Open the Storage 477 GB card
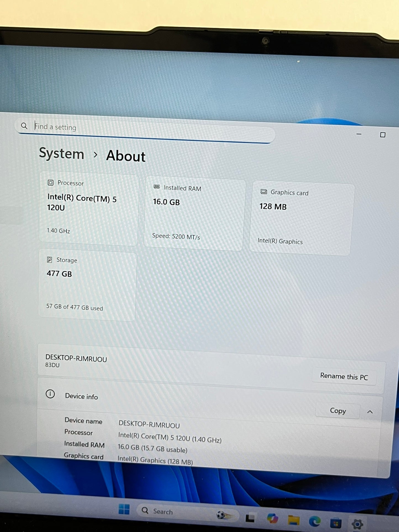399x532 pixels. pos(87,285)
